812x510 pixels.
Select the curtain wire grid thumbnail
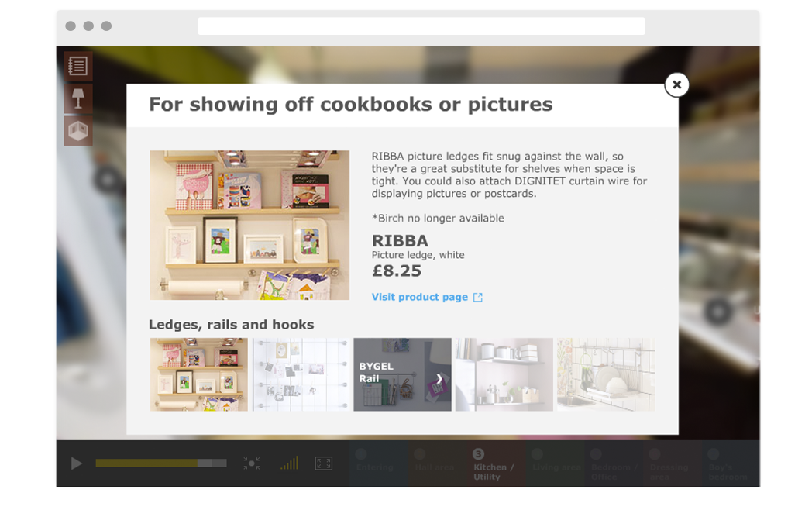coord(301,374)
